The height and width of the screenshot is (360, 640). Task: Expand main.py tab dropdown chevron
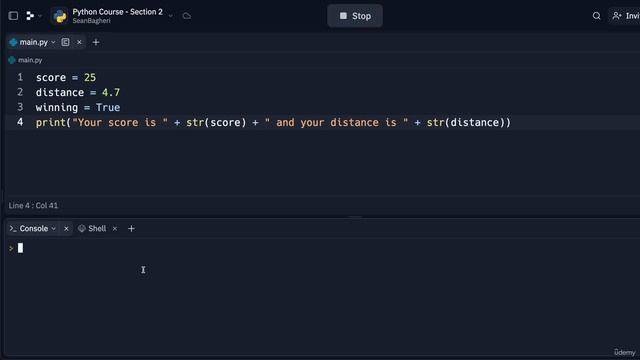[x=53, y=42]
